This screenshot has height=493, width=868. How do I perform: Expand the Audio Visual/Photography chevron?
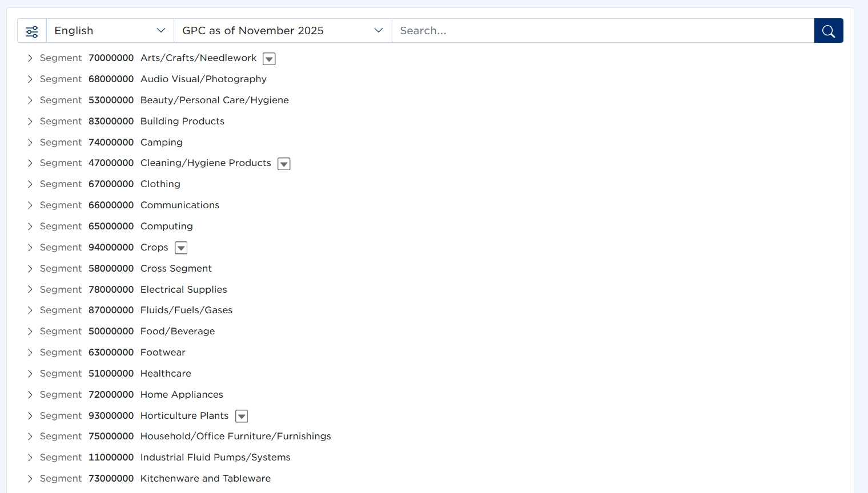(x=30, y=79)
